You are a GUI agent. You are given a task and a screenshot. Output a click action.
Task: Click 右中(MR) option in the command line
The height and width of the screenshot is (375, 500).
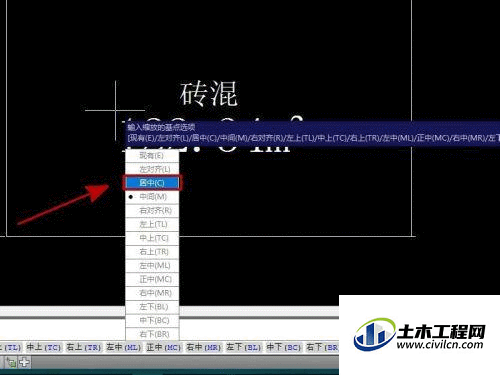click(x=204, y=347)
